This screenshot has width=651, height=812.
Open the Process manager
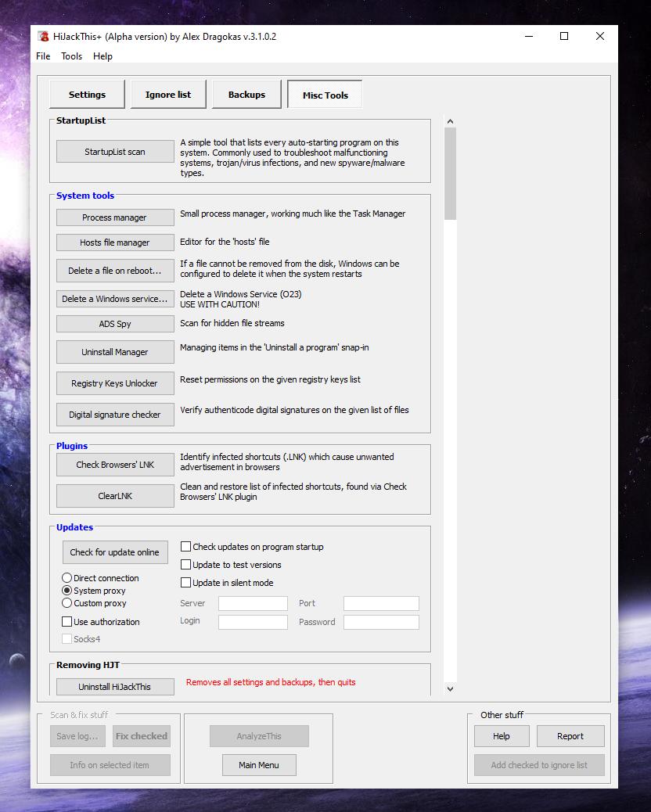click(115, 217)
